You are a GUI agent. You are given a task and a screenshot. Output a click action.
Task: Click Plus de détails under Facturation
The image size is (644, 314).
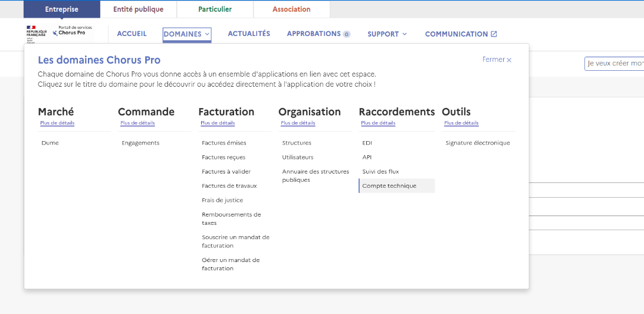[218, 123]
